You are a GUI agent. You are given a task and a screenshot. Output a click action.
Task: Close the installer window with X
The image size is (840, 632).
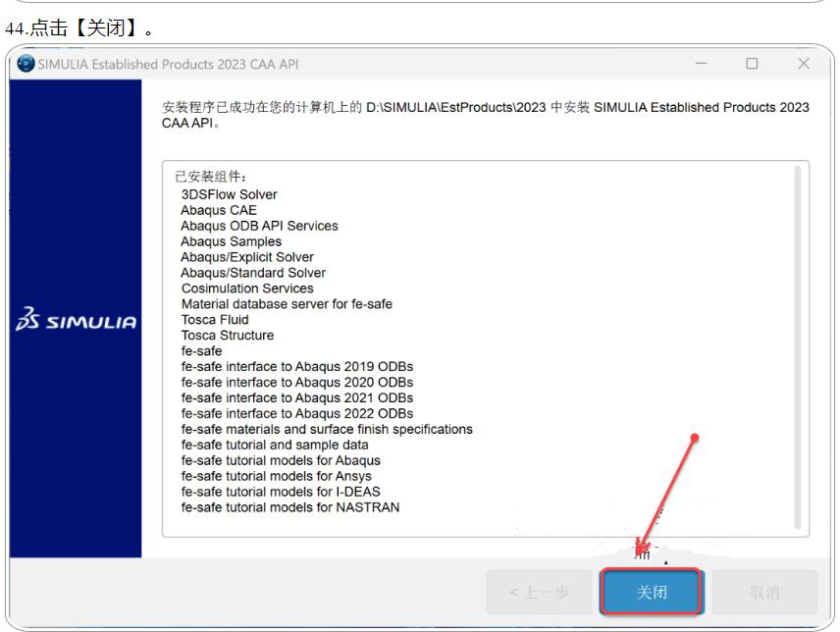(803, 64)
